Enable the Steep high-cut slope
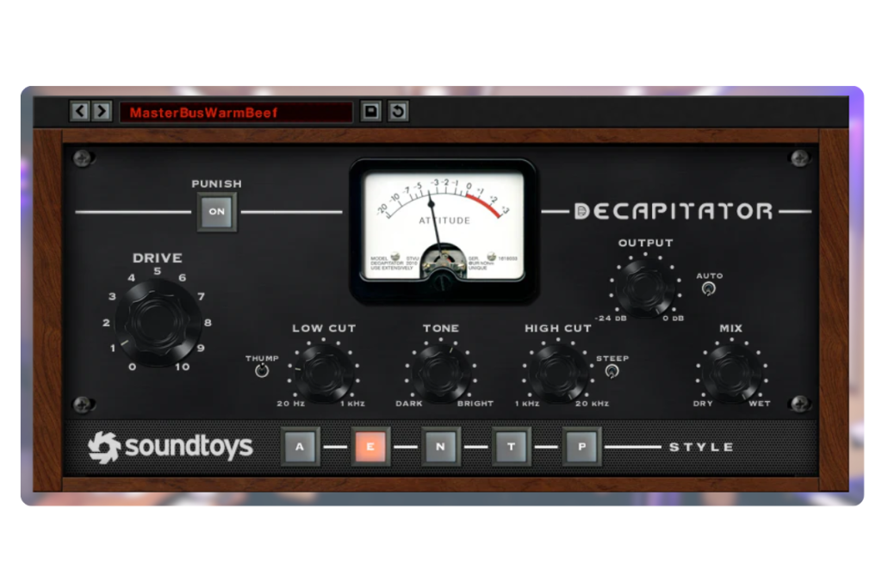882x588 pixels. [612, 368]
